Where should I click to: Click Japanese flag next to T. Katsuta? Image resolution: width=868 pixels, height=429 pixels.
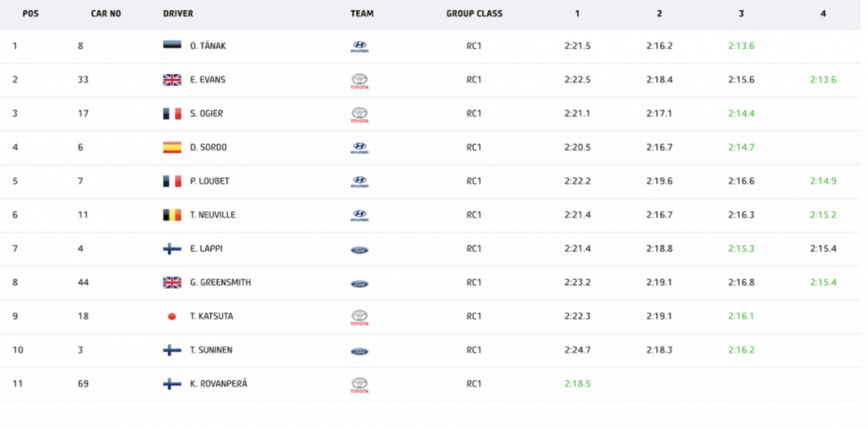click(172, 316)
